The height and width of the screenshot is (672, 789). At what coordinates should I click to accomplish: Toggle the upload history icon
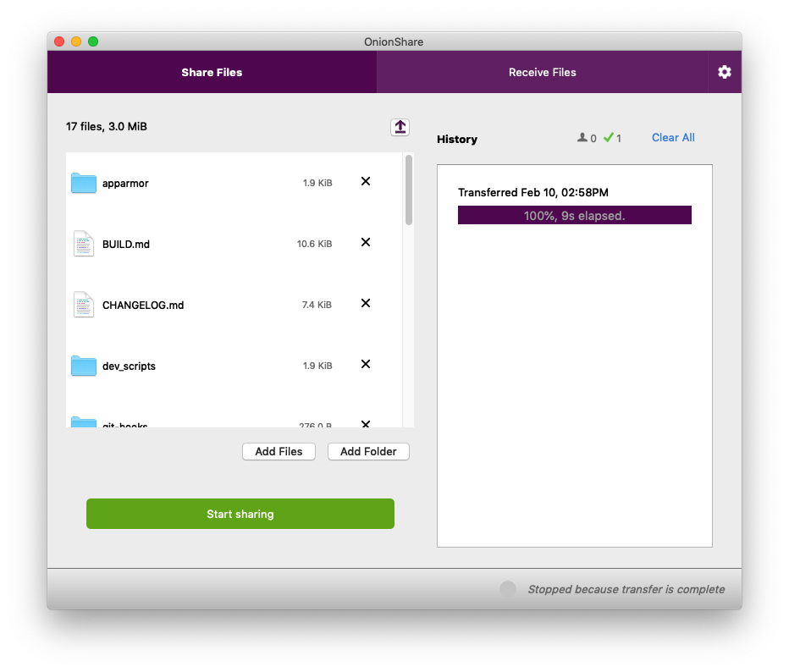pyautogui.click(x=400, y=127)
